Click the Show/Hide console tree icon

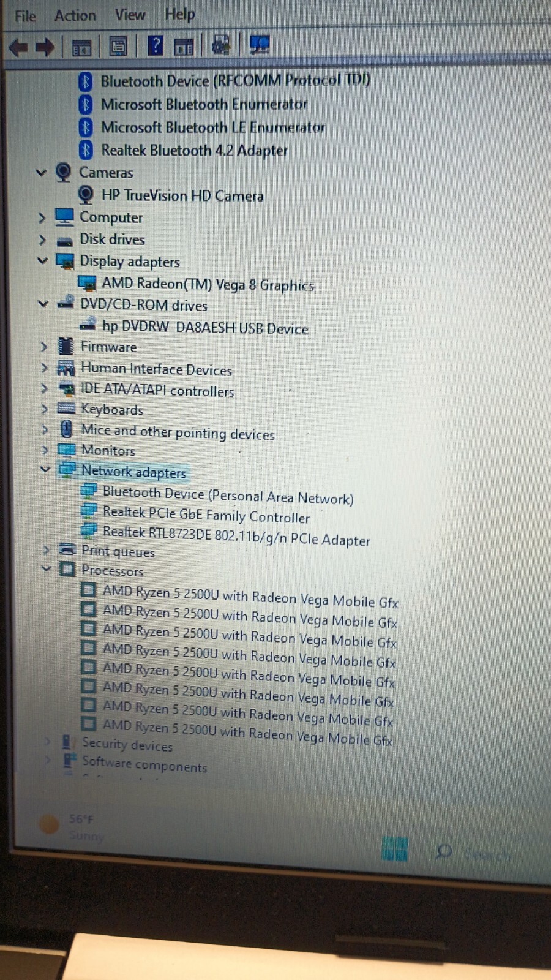[81, 47]
